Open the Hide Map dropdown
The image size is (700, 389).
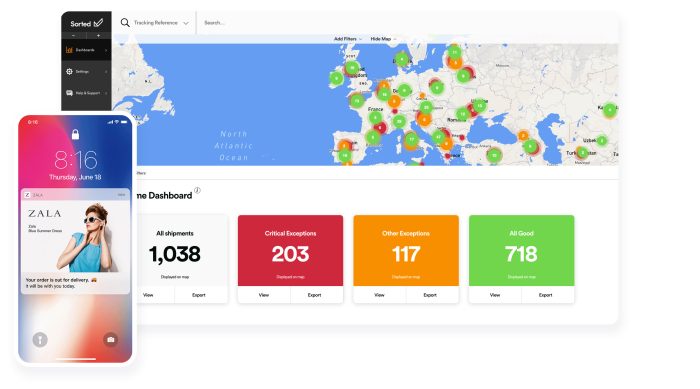point(383,39)
